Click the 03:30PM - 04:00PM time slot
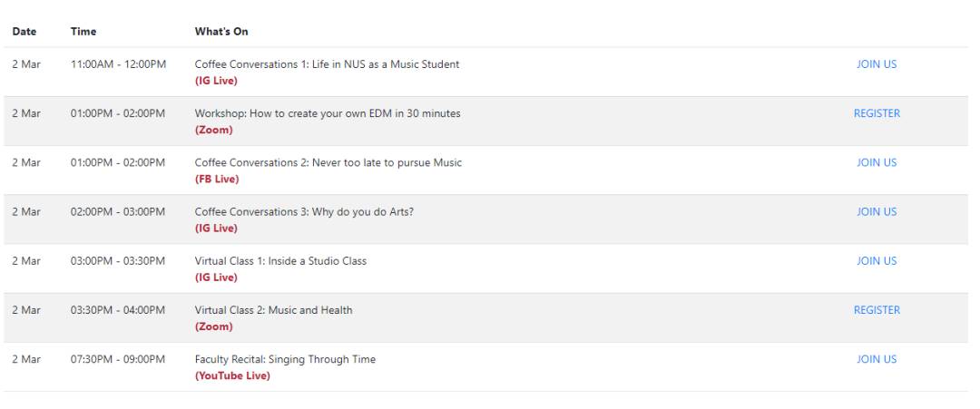The image size is (980, 409). point(117,310)
